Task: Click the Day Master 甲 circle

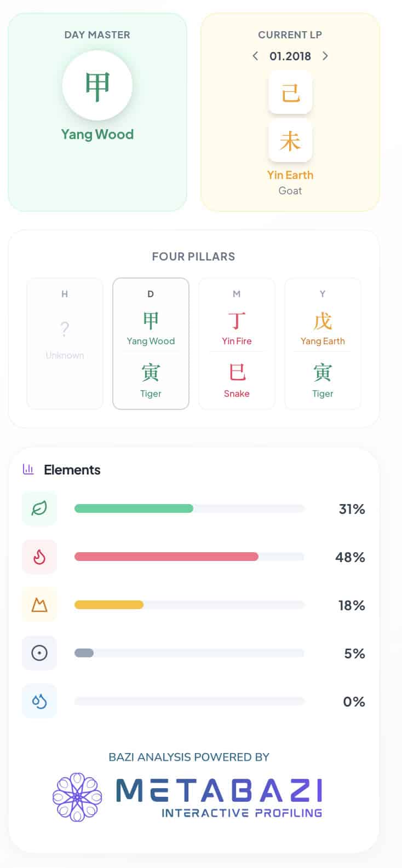Action: (97, 85)
